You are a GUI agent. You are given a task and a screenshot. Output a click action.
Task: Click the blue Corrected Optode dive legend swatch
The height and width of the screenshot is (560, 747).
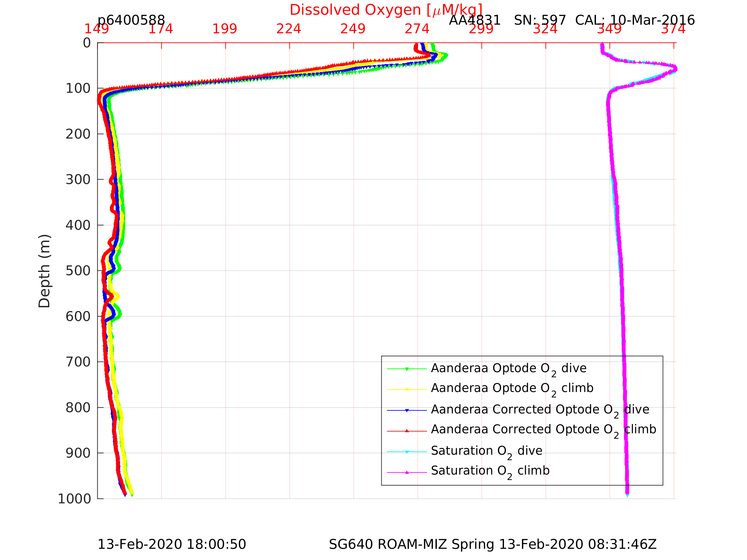point(407,410)
